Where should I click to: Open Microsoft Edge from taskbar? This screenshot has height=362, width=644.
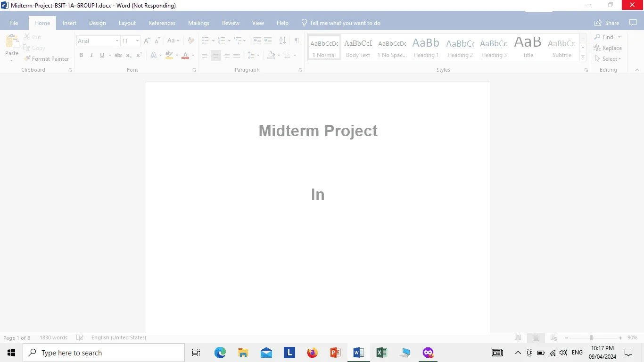220,353
